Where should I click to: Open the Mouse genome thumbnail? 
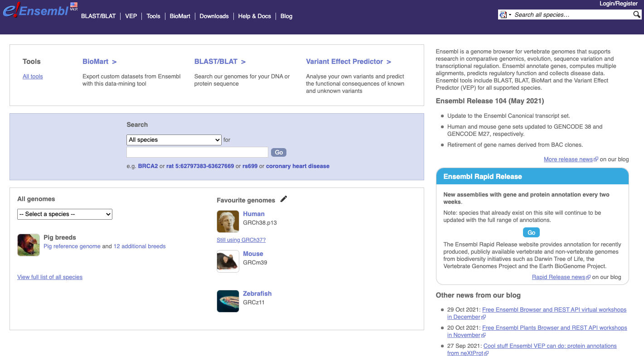point(228,261)
